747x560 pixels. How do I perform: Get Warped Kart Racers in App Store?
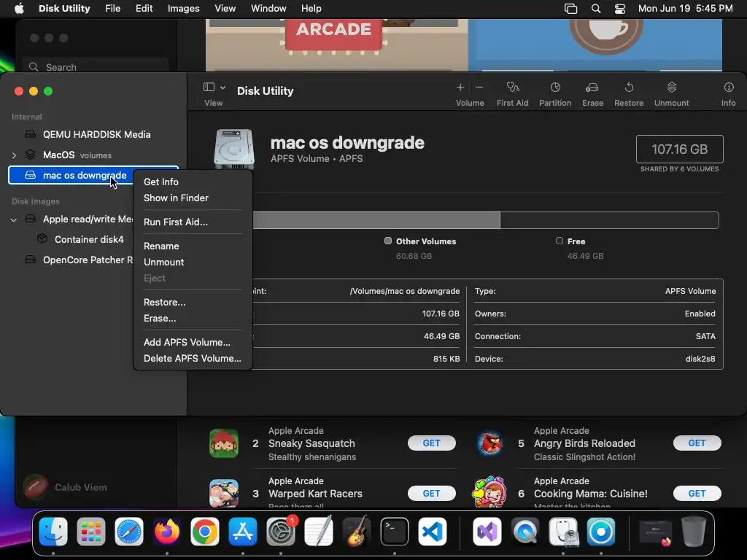[431, 494]
